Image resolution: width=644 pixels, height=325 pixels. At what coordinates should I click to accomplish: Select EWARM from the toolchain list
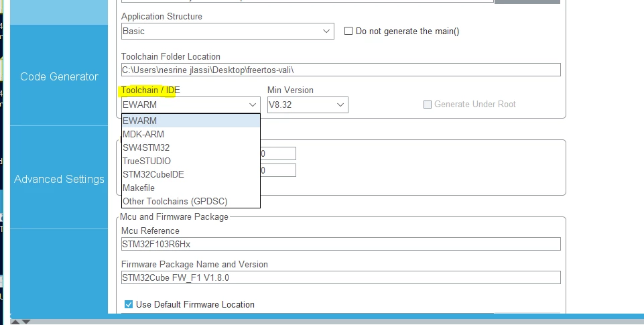(190, 121)
